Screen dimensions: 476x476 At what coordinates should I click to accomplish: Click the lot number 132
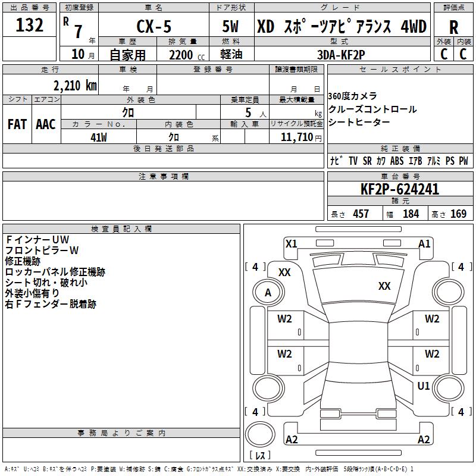tap(29, 25)
